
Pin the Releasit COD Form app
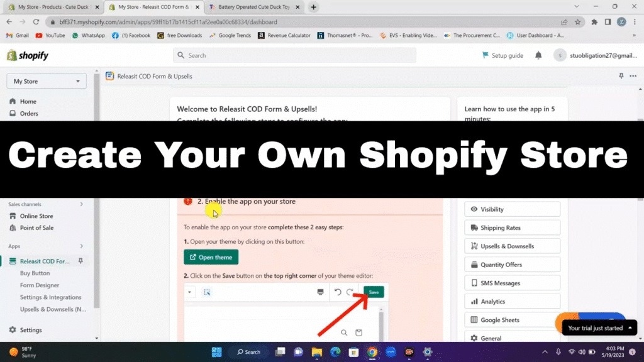point(80,261)
